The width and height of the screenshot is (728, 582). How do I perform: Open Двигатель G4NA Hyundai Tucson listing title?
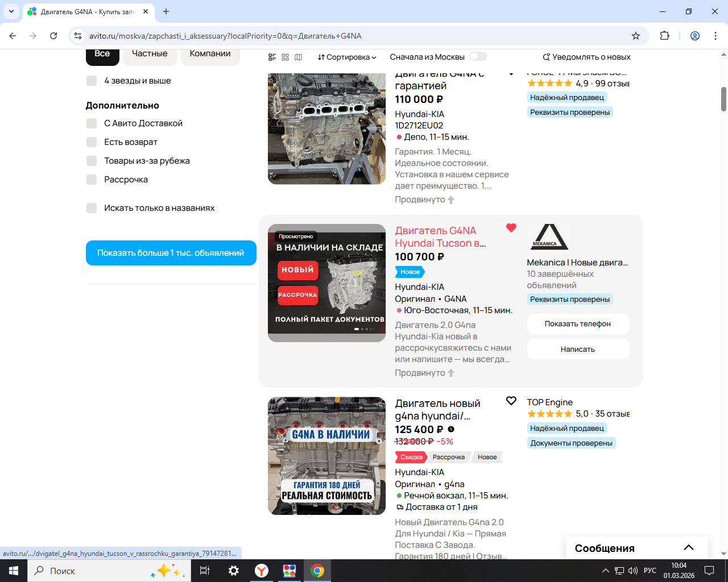pyautogui.click(x=441, y=237)
